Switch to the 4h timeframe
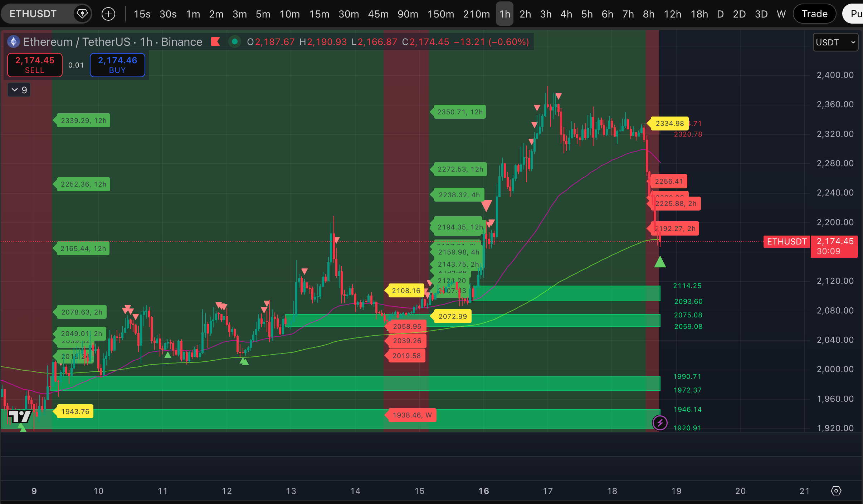This screenshot has height=504, width=863. (x=566, y=14)
